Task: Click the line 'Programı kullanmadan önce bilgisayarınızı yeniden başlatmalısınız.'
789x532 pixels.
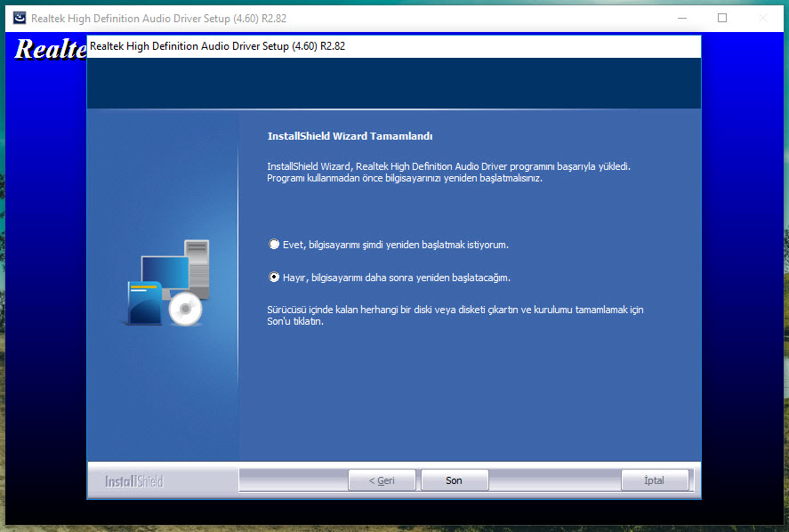Action: coord(405,178)
